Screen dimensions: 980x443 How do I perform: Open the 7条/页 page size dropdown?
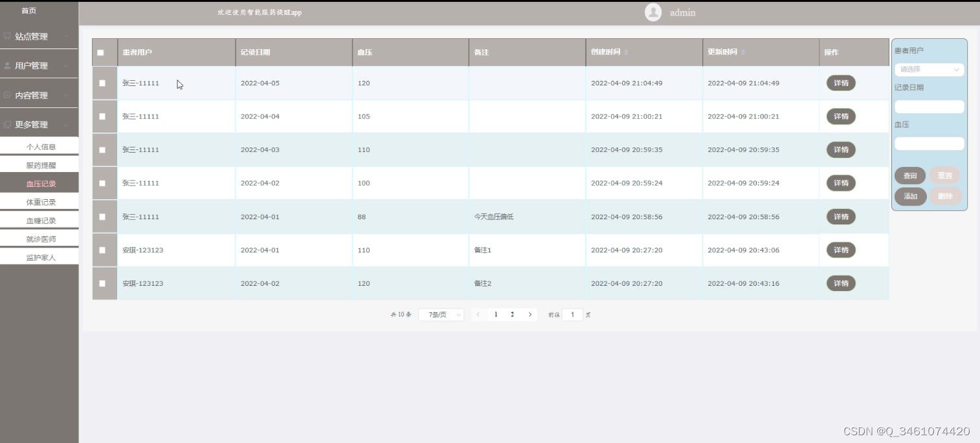[441, 315]
